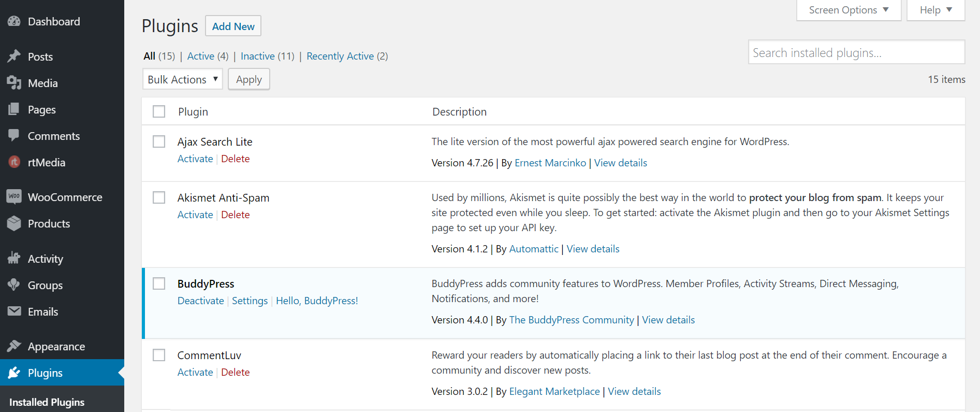980x412 pixels.
Task: Delete the Akismet Anti-Spam plugin
Action: tap(235, 215)
